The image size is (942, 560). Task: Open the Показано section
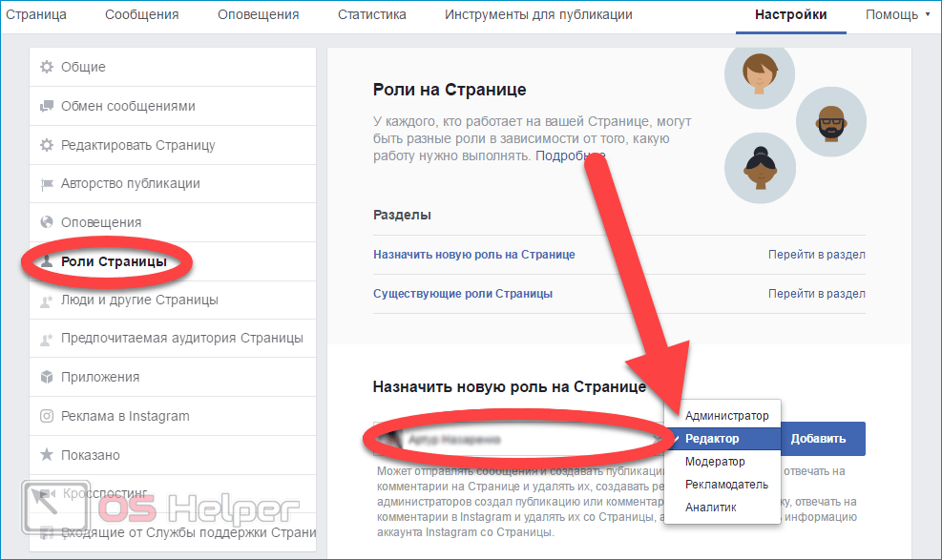pos(173,455)
